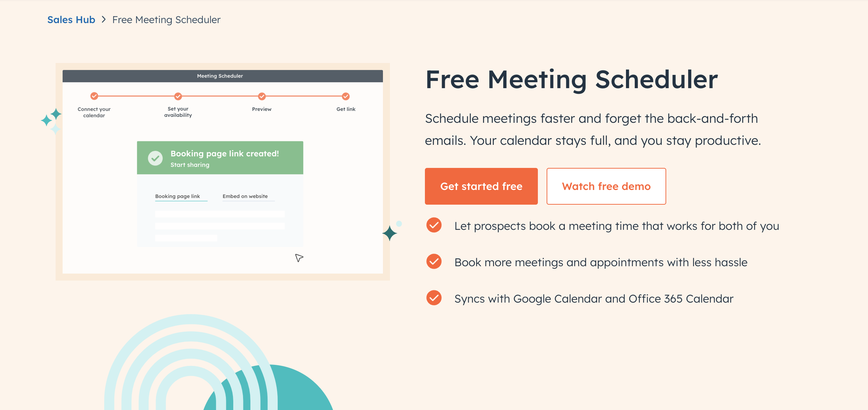Click the cursor arrow icon

(x=299, y=257)
